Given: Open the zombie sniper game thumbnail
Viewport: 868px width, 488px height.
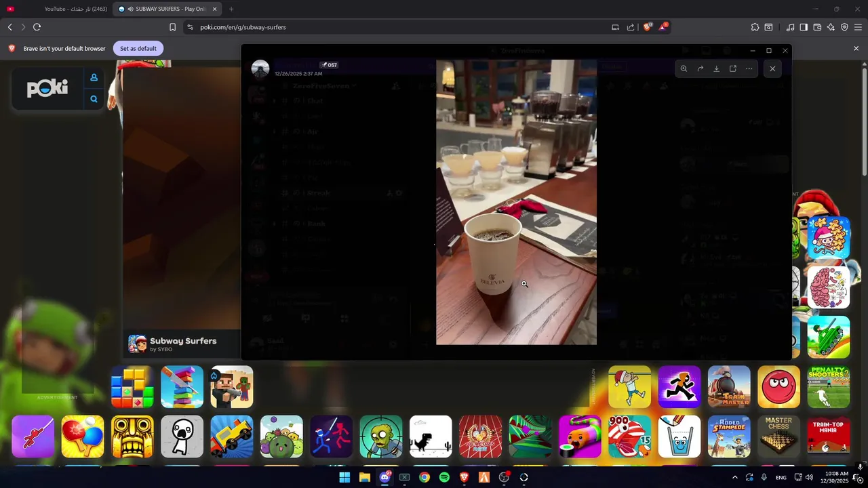Looking at the screenshot, I should coord(381,436).
